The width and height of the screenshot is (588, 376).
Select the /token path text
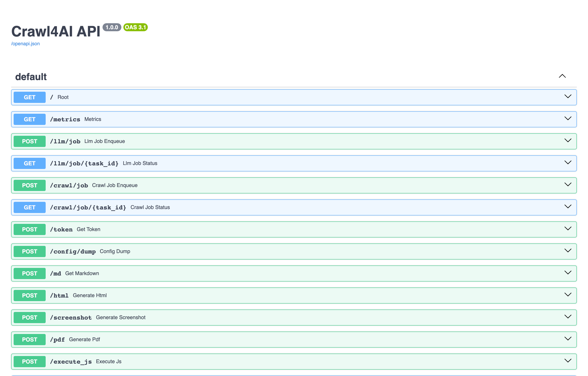(x=61, y=229)
